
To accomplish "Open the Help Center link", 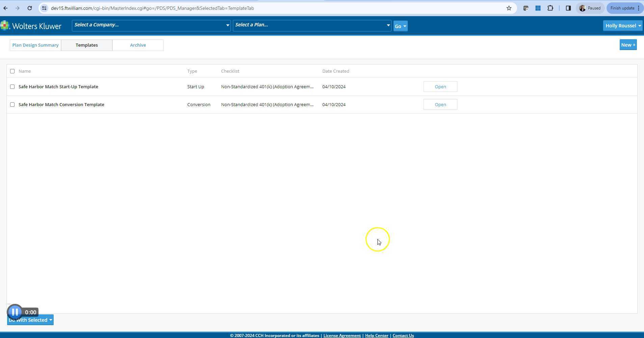I will (376, 335).
